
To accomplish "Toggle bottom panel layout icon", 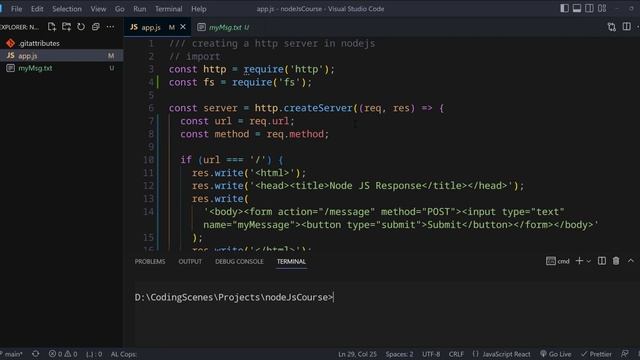I will click(577, 8).
